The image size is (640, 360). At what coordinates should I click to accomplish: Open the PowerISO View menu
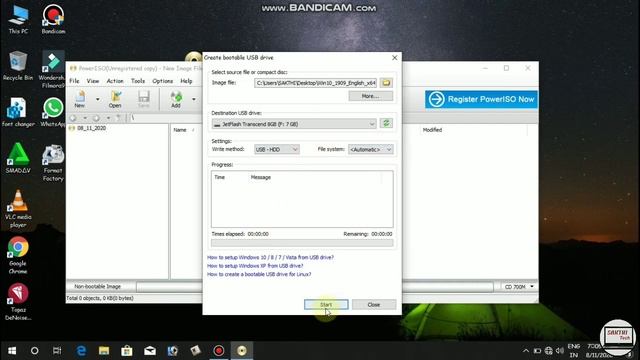click(x=93, y=81)
